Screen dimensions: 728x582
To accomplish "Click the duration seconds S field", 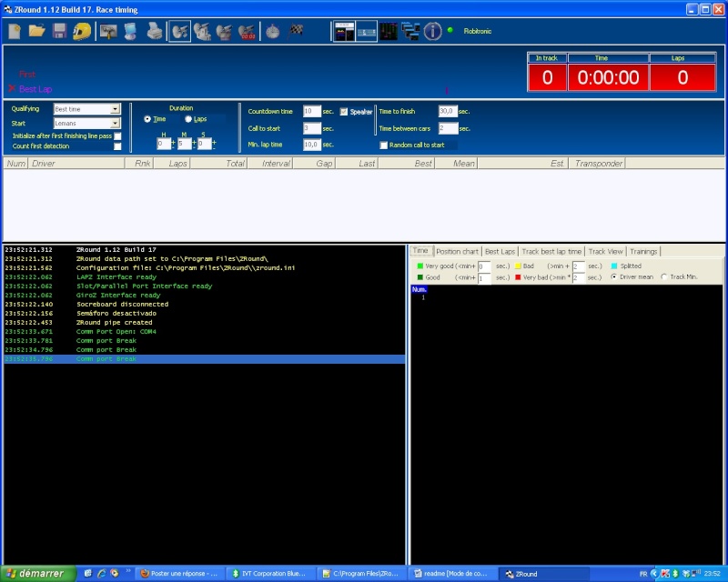I will tap(204, 144).
